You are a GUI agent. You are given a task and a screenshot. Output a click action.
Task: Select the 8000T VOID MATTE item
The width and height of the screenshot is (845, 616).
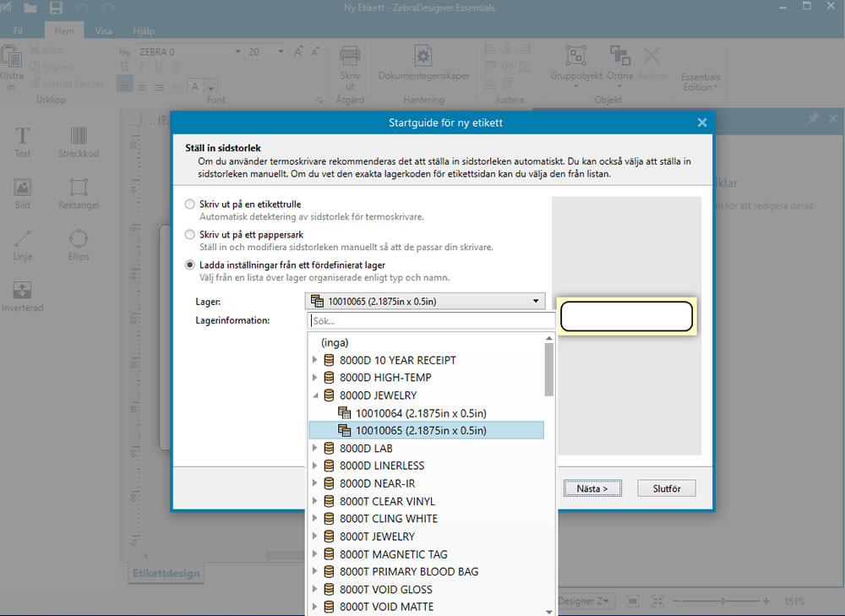click(386, 607)
